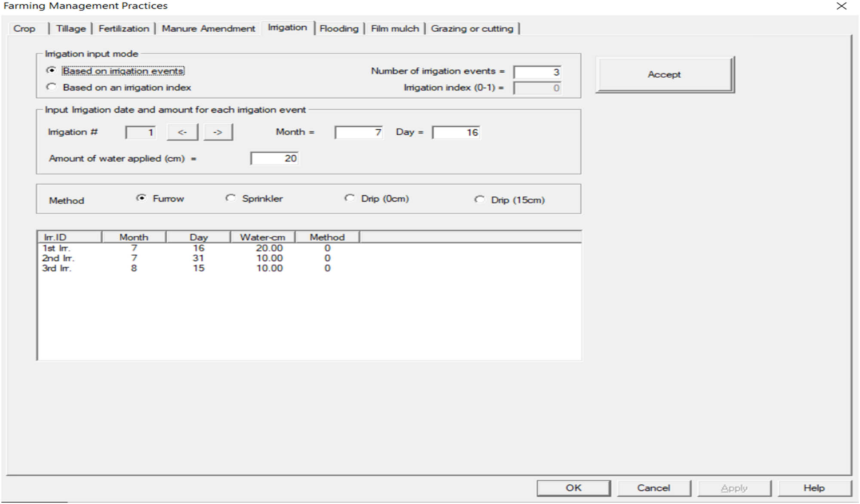860x504 pixels.
Task: Choose the Sprinkler irrigation method
Action: [x=231, y=198]
